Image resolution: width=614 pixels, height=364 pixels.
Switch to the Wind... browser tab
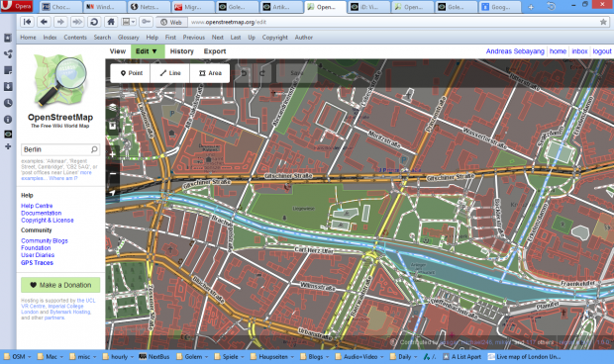pos(105,7)
